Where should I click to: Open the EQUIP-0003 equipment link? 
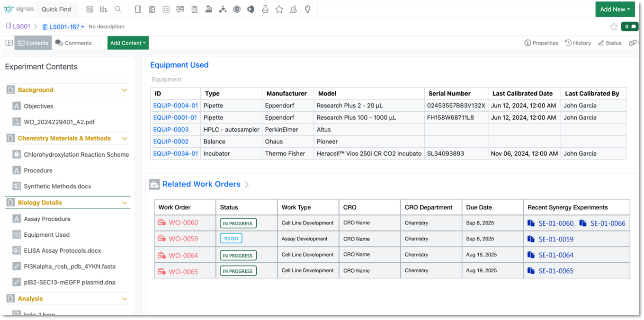pos(170,130)
